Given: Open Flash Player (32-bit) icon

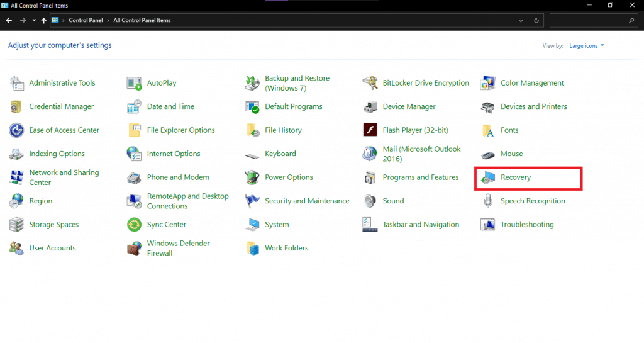Looking at the screenshot, I should tap(370, 130).
